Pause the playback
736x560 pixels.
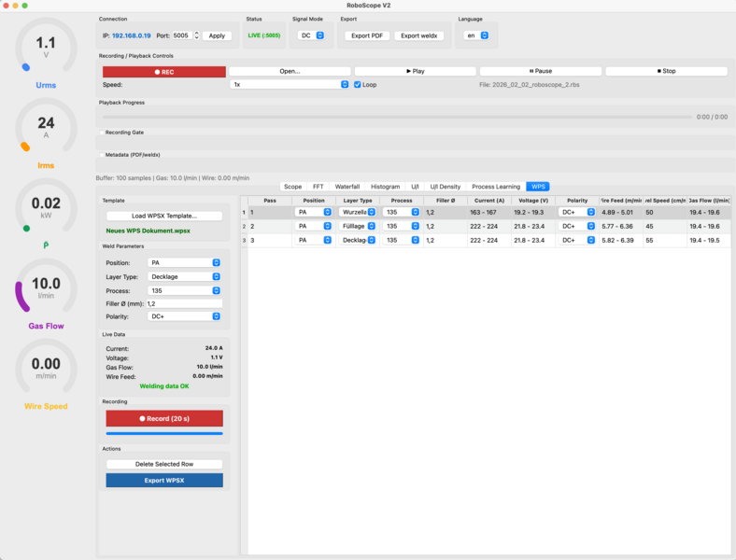[x=541, y=71]
